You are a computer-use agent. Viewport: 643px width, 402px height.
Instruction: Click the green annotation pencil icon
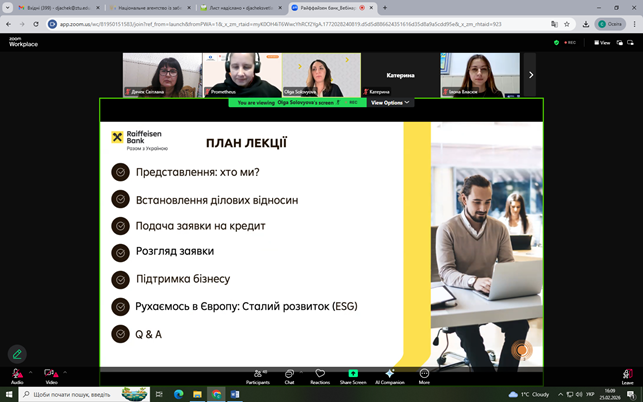(x=17, y=354)
